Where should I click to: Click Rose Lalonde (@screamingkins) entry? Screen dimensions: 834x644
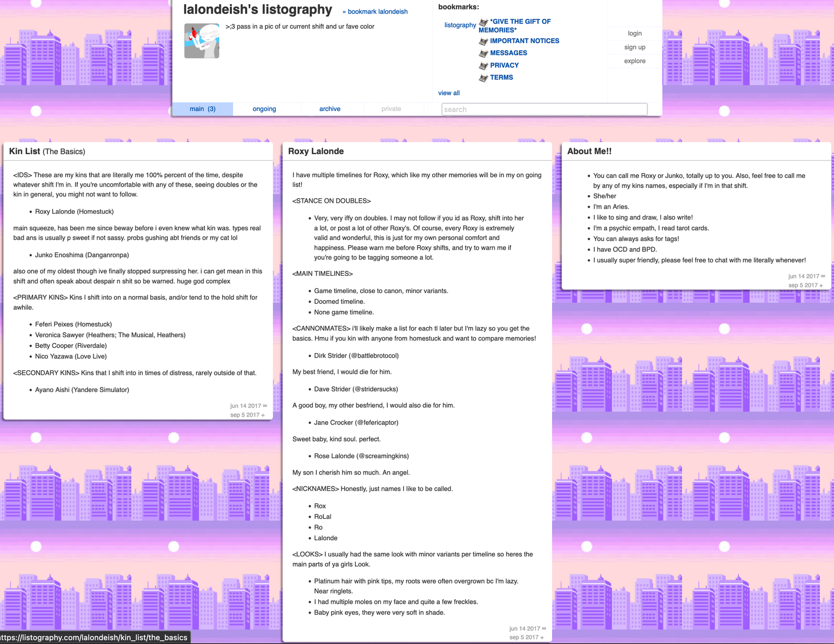pyautogui.click(x=361, y=456)
